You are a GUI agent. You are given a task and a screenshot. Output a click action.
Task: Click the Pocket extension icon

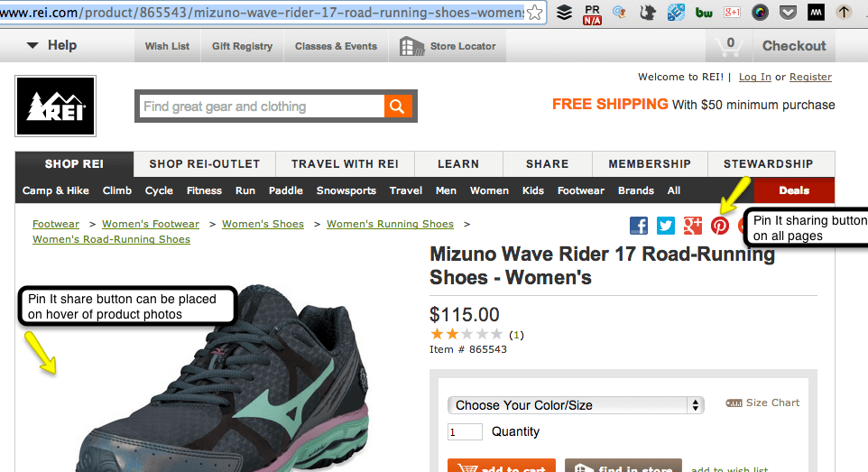pos(788,13)
